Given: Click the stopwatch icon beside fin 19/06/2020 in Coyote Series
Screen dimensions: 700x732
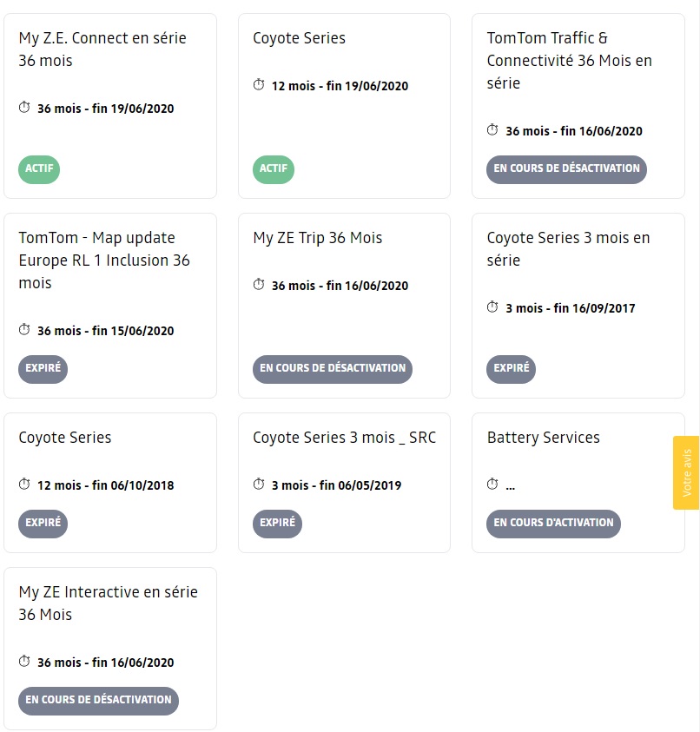Looking at the screenshot, I should (259, 85).
